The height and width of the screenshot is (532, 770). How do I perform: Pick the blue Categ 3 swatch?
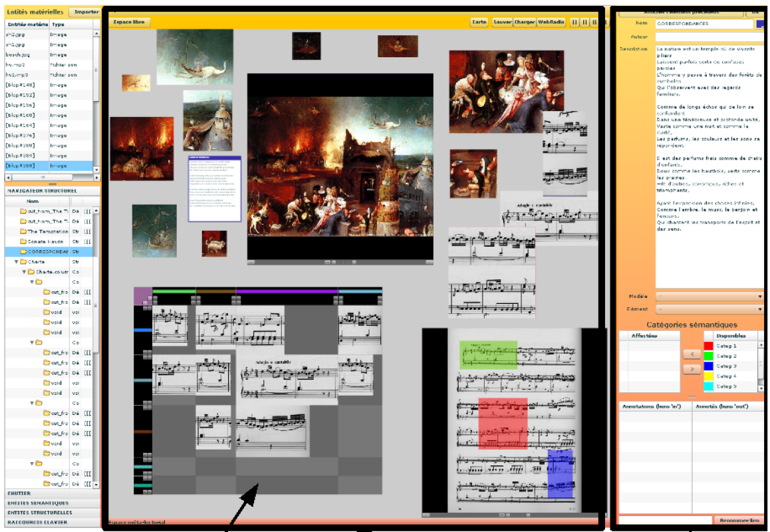point(709,366)
